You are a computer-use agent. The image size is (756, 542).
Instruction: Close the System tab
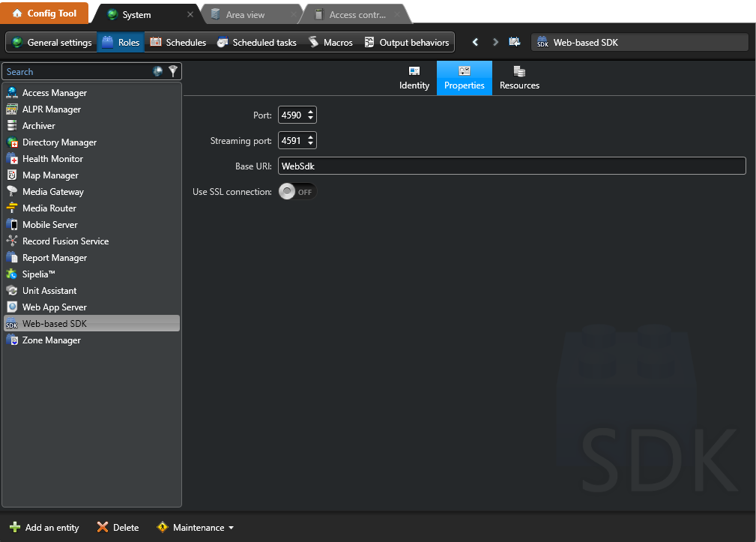190,14
